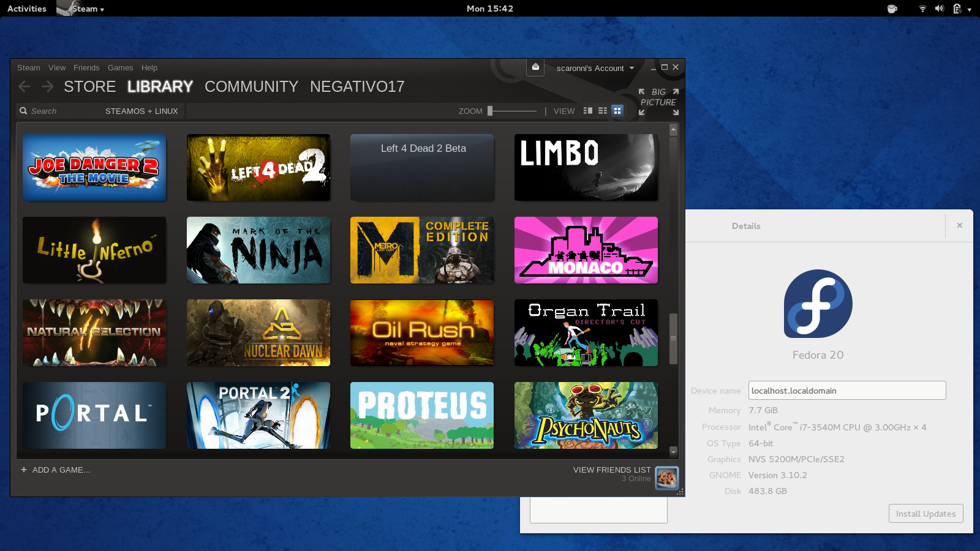Click the back navigation arrow
980x551 pixels.
pos(24,86)
